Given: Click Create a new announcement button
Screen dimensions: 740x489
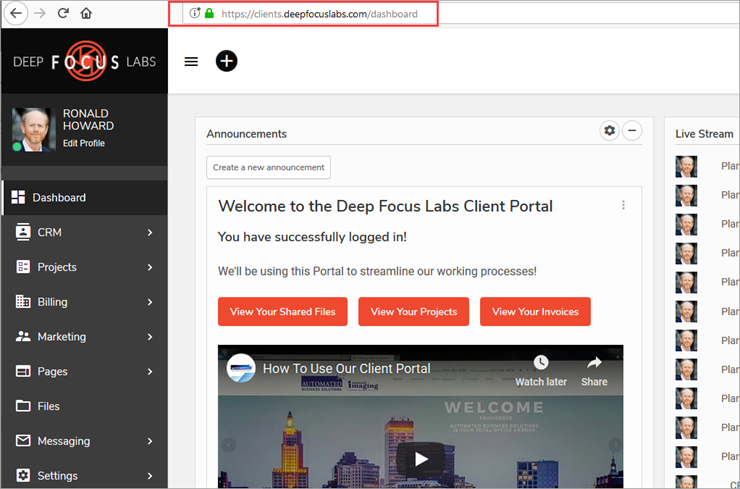Looking at the screenshot, I should [268, 167].
